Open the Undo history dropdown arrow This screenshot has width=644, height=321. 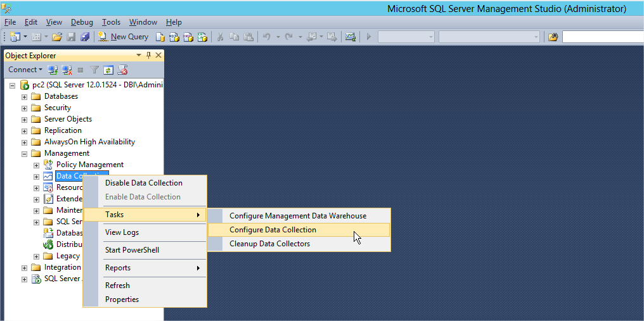click(x=278, y=37)
